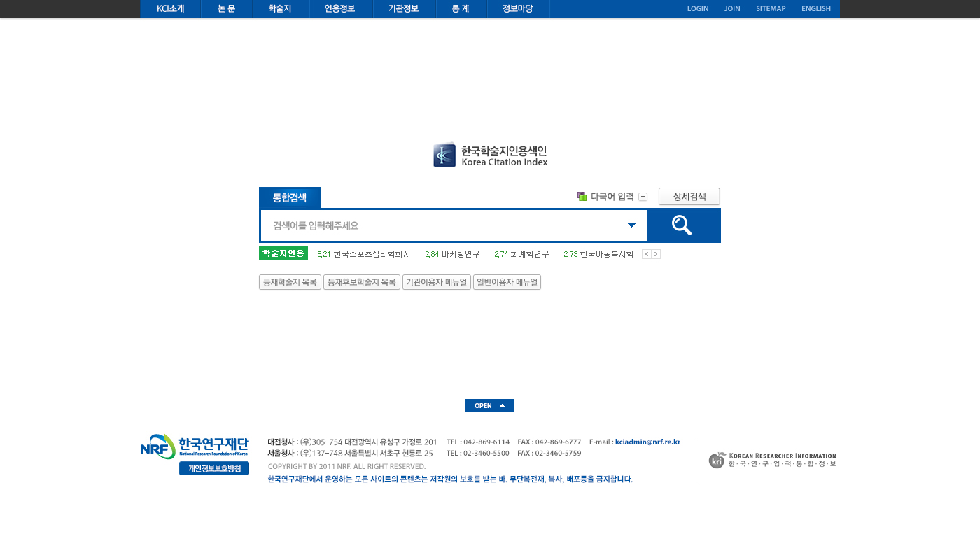The width and height of the screenshot is (980, 560).
Task: Click the 상세검색 button
Action: 689,197
